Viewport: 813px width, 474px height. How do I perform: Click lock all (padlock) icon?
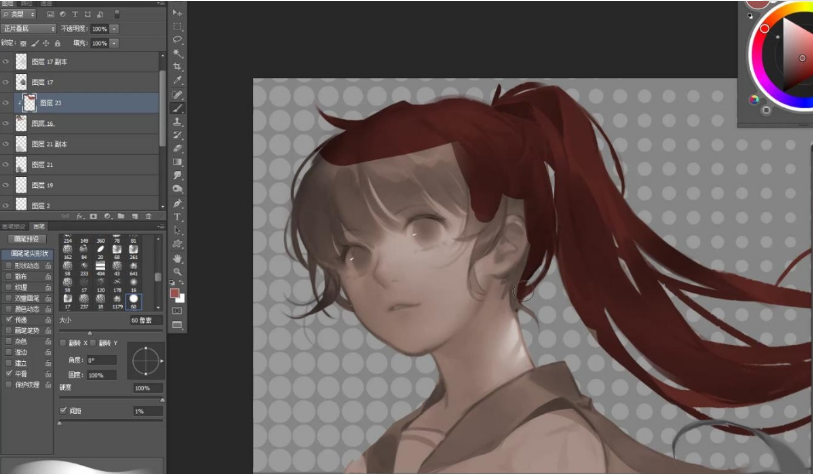click(x=58, y=44)
